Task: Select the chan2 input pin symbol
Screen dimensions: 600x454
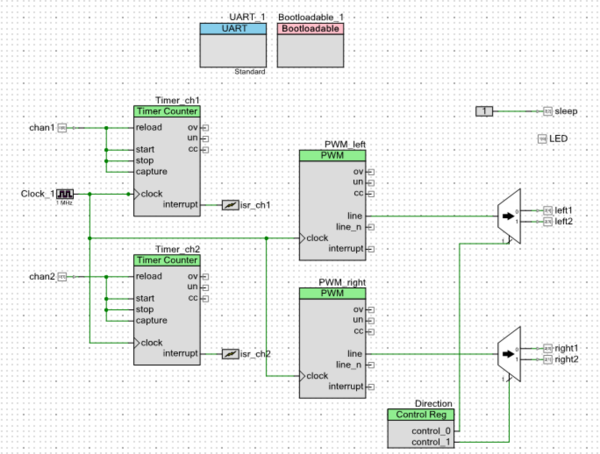Action: pos(62,277)
